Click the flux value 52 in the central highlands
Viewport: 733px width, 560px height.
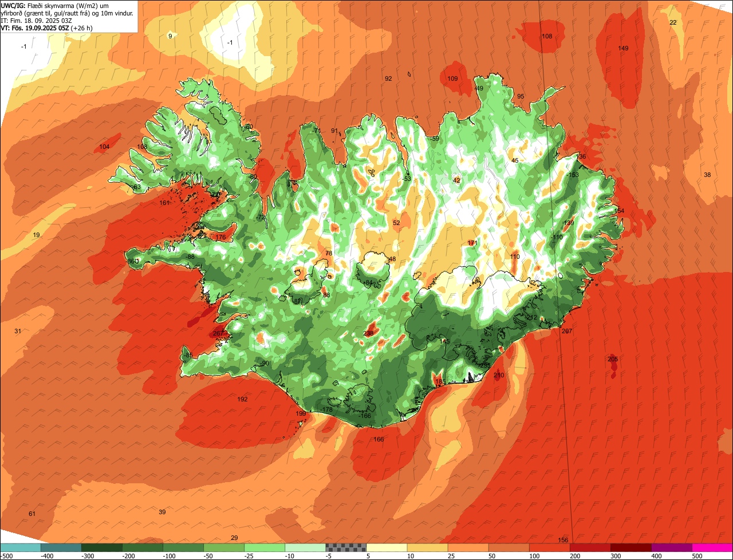[396, 223]
